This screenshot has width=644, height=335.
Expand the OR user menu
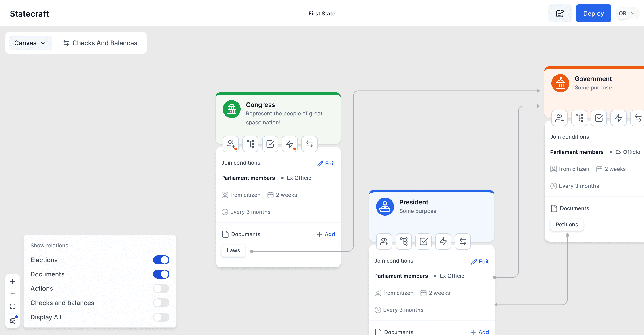(x=627, y=13)
